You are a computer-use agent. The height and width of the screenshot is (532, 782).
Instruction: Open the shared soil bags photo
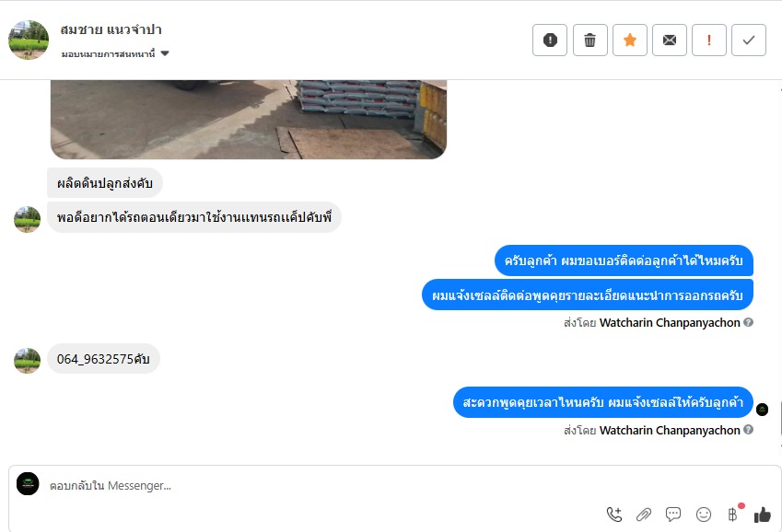click(249, 119)
